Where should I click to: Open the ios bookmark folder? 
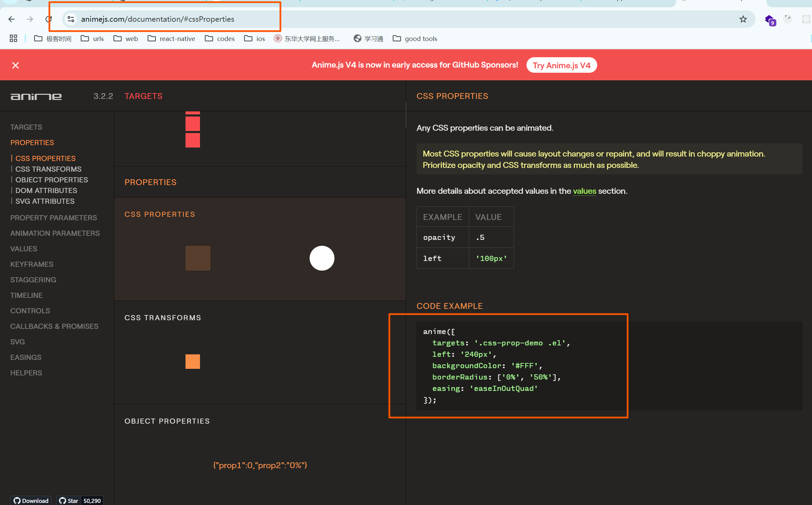[254, 39]
